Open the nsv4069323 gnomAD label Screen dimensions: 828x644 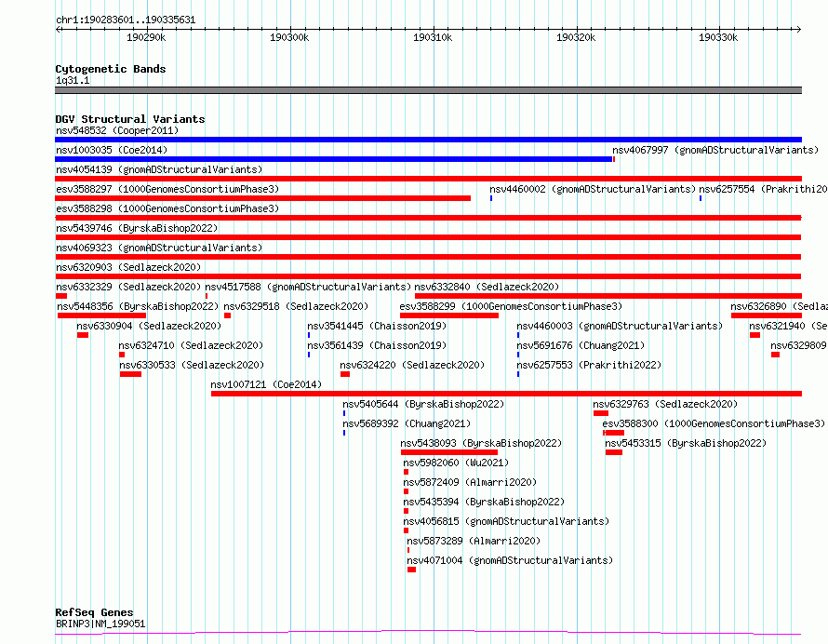(159, 248)
